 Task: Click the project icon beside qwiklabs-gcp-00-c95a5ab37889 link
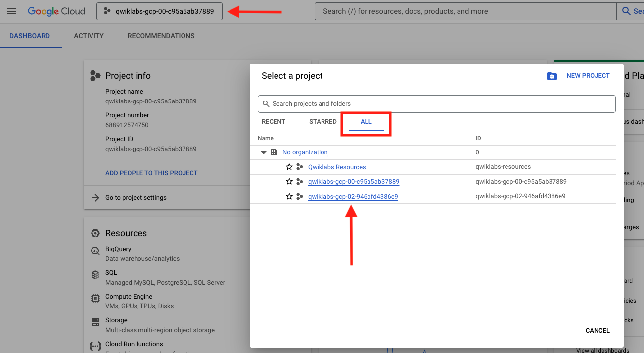click(299, 182)
